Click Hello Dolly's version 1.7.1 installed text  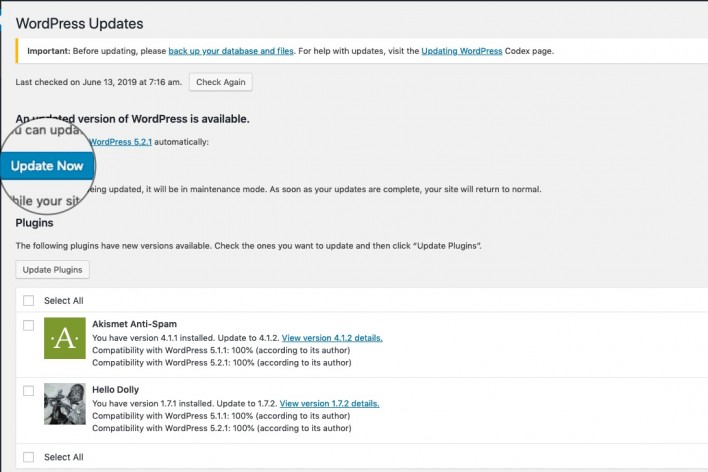click(185, 403)
